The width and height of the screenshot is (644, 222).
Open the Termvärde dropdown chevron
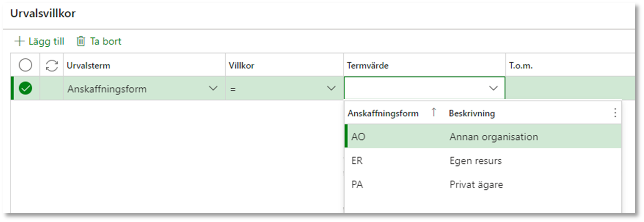(x=494, y=88)
